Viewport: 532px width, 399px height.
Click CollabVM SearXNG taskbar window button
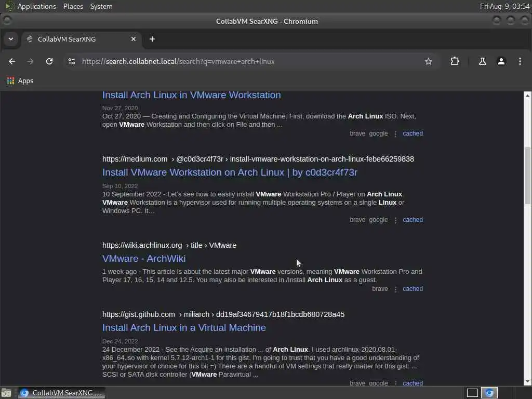pos(61,393)
